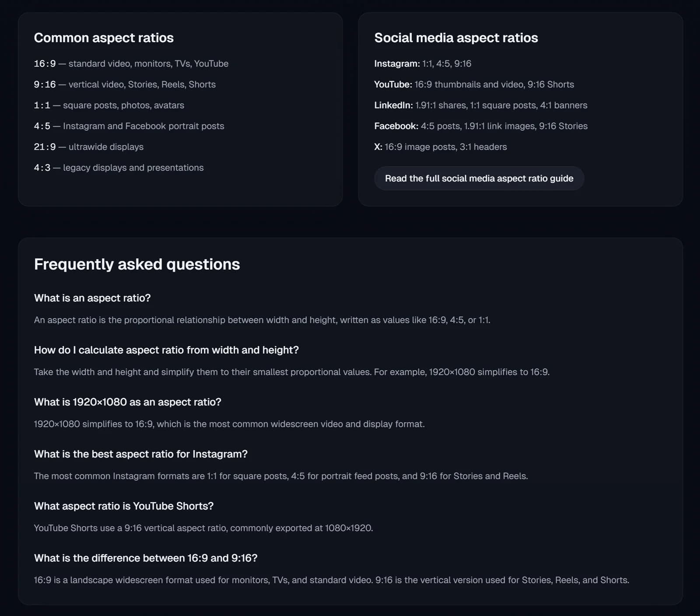Screen dimensions: 700x616
Task: Select the 21:9 ultrawide displays ratio entry
Action: (x=89, y=147)
